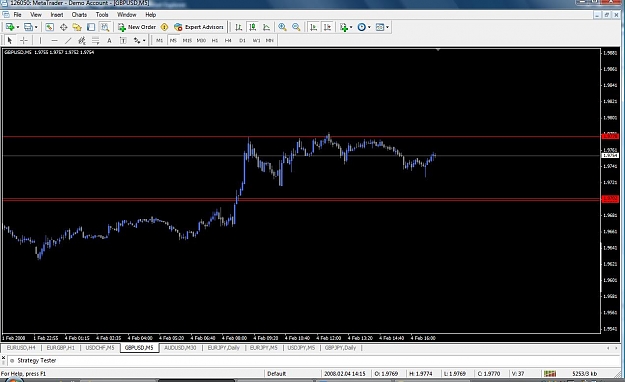Select the vertical line drawing tool
Image resolution: width=625 pixels, height=382 pixels.
(40, 40)
